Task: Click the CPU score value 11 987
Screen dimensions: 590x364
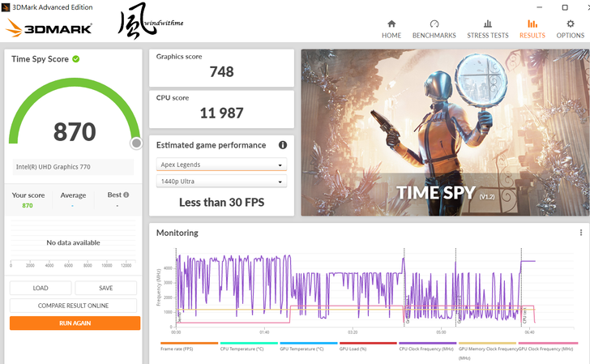Action: pyautogui.click(x=221, y=113)
